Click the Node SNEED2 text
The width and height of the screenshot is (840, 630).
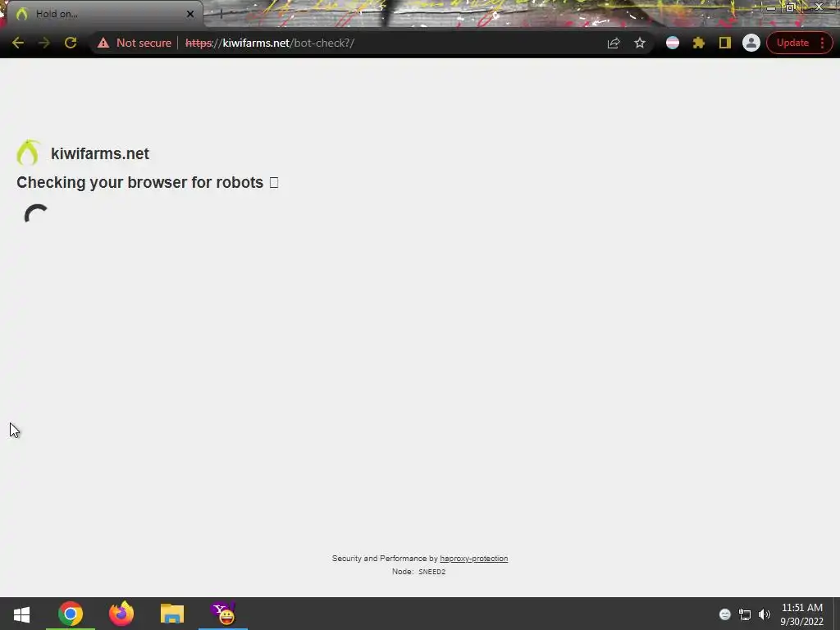418,572
